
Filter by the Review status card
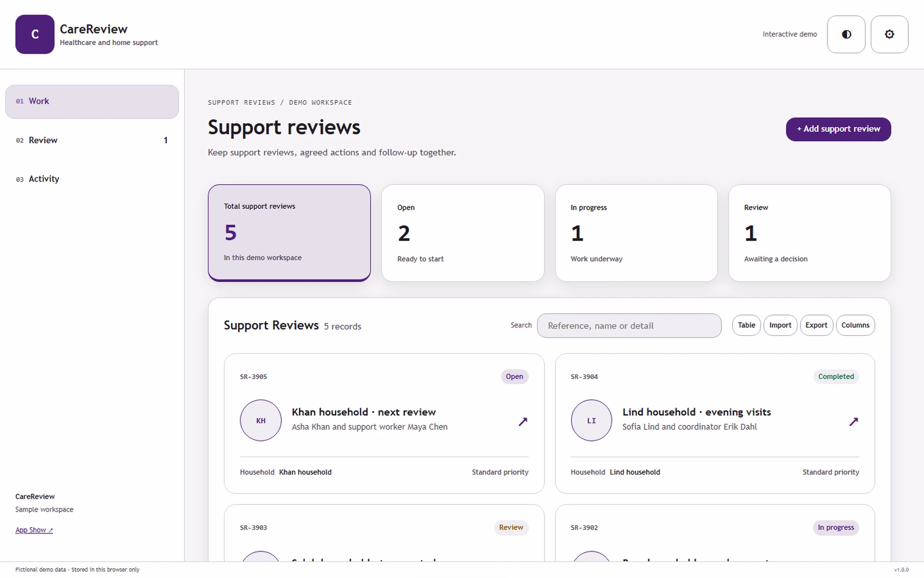point(810,233)
